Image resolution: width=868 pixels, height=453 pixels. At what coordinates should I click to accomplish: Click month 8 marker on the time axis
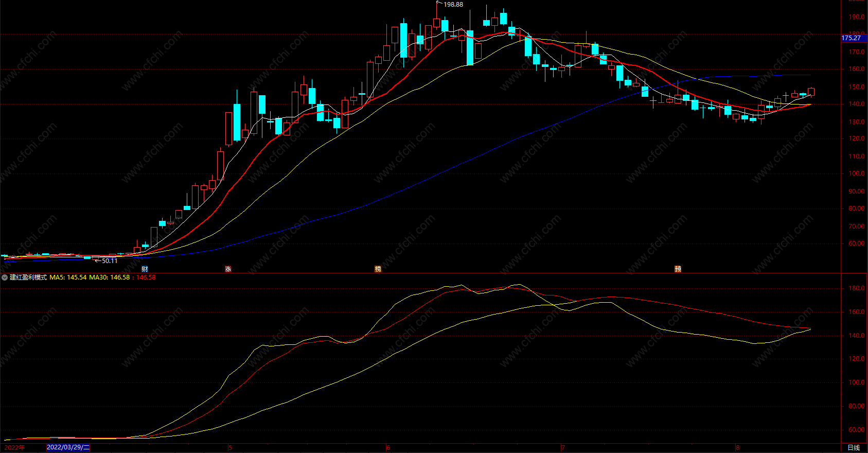click(x=737, y=448)
